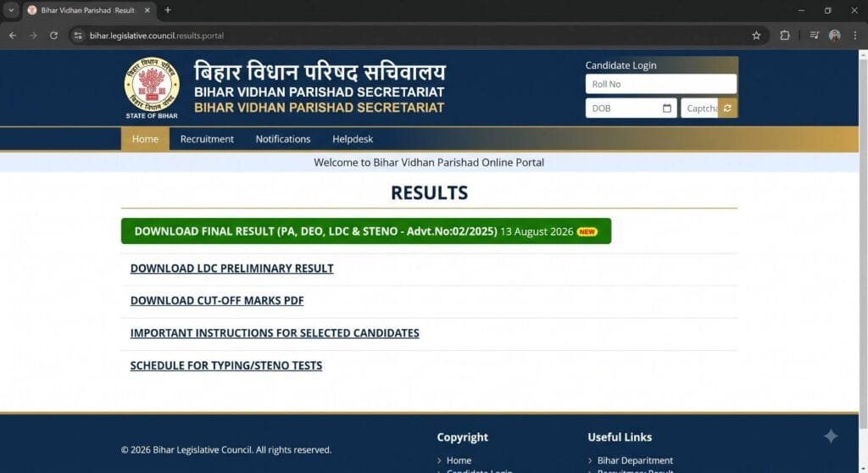Screen dimensions: 868x473
Task: Open the Recruitment menu item
Action: 207,139
